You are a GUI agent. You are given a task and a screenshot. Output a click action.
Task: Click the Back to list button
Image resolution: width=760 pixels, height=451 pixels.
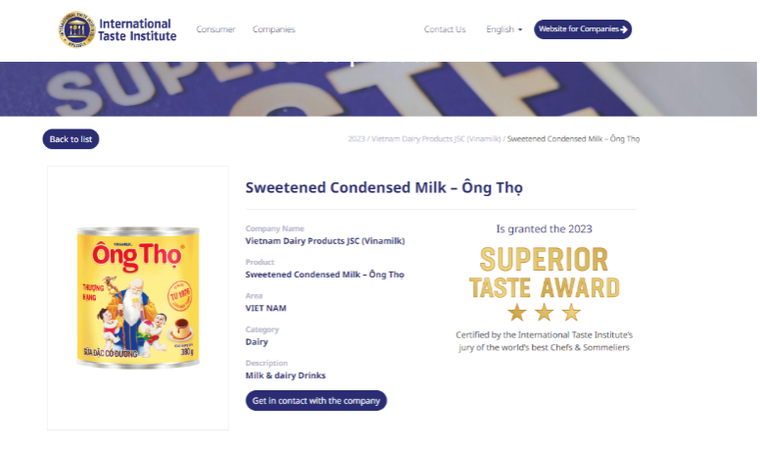(x=71, y=139)
